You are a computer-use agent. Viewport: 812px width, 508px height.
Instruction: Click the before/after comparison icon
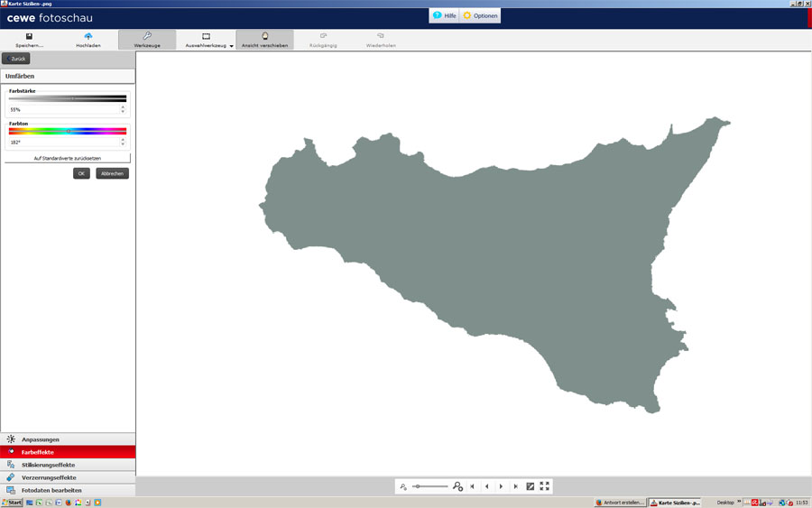[530, 486]
